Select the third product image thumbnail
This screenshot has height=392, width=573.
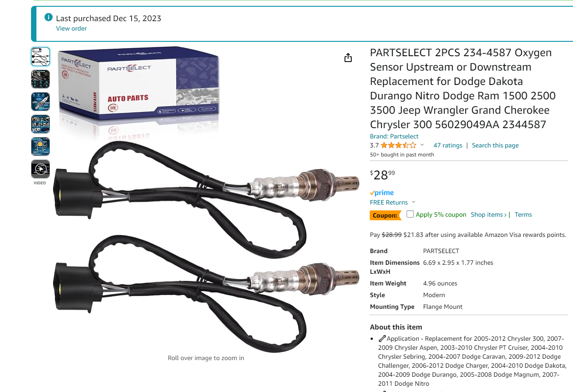coord(40,102)
